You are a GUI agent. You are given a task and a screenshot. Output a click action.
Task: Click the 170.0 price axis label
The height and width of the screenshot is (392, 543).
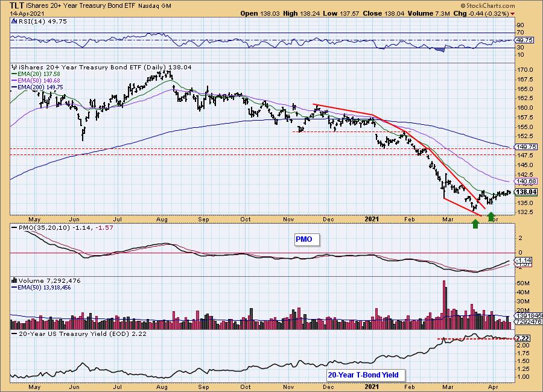[x=525, y=69]
